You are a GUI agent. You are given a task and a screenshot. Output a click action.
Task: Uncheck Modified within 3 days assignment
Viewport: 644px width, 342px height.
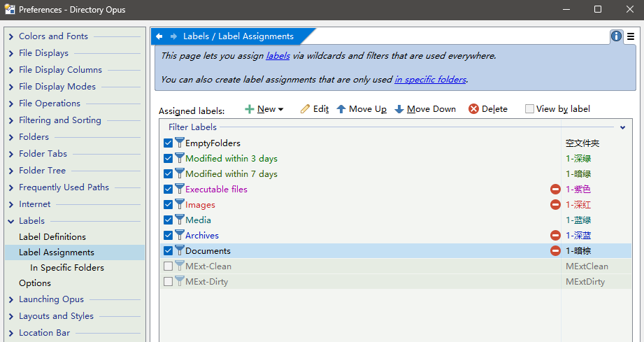pos(168,159)
